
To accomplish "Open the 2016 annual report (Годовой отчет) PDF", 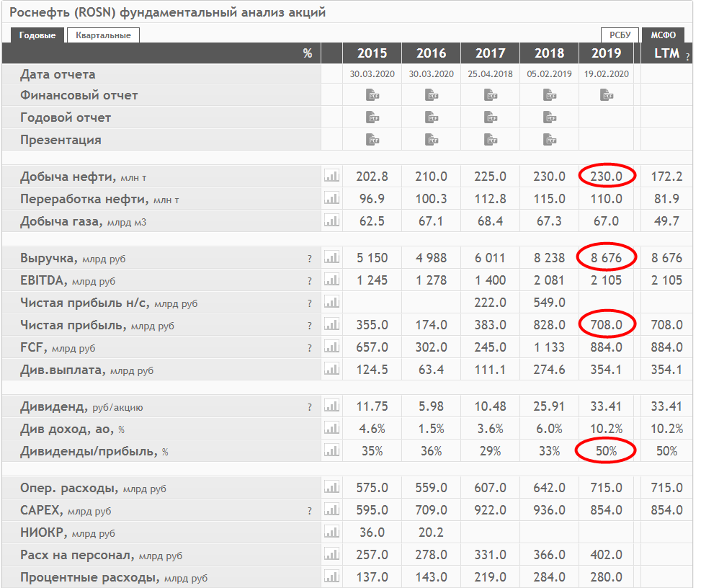I will [x=432, y=117].
